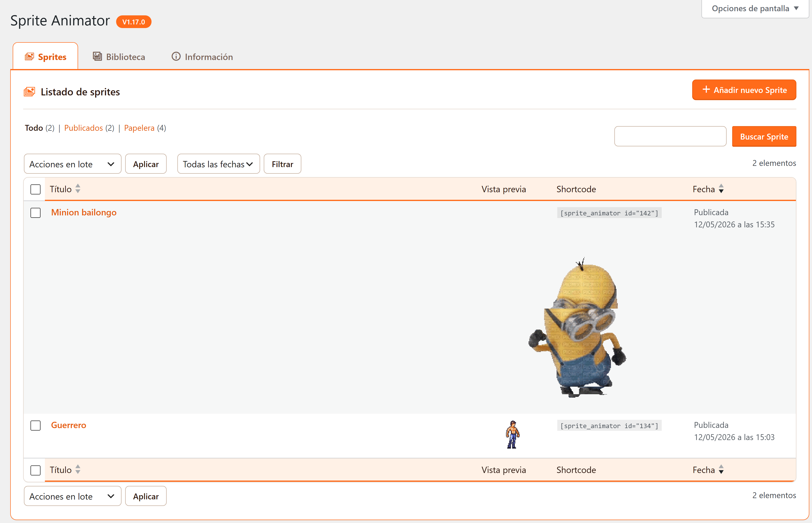Click the bottom 2 elementos count
This screenshot has width=812, height=523.
click(x=774, y=495)
